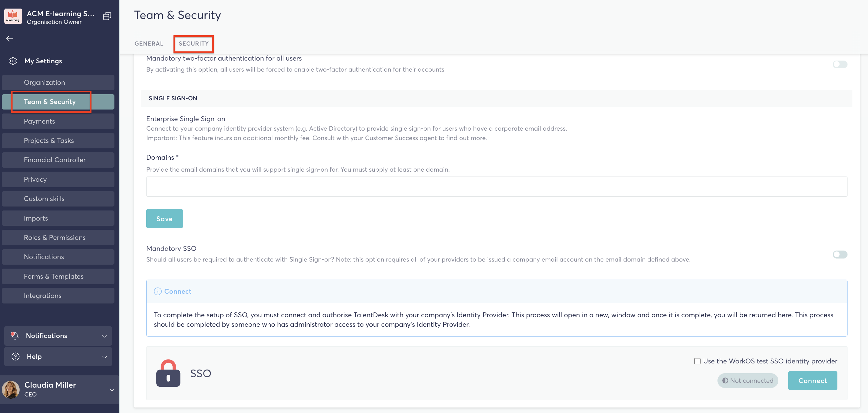Image resolution: width=868 pixels, height=413 pixels.
Task: Expand the Help section chevron
Action: coord(104,357)
